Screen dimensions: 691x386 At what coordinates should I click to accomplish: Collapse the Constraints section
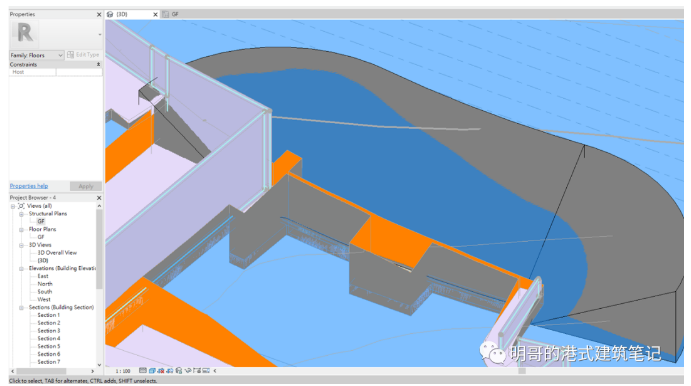coord(98,64)
